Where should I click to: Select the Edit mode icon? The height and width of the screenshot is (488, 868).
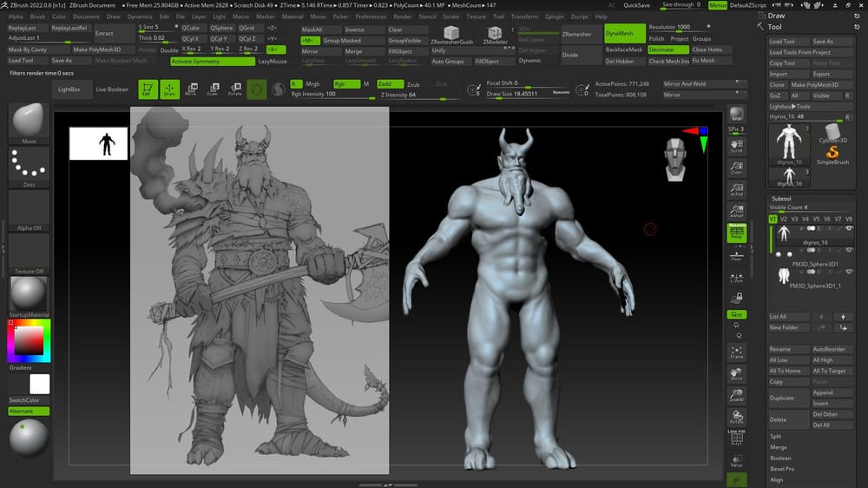point(147,89)
